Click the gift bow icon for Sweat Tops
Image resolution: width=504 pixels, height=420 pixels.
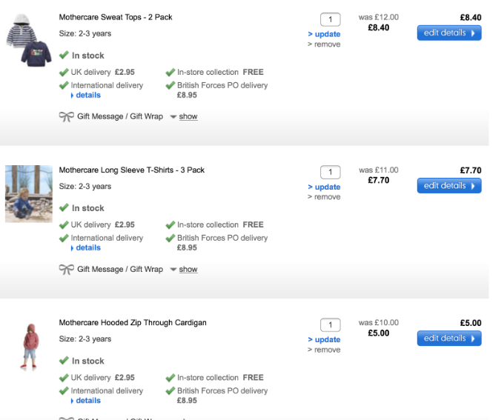(x=66, y=116)
